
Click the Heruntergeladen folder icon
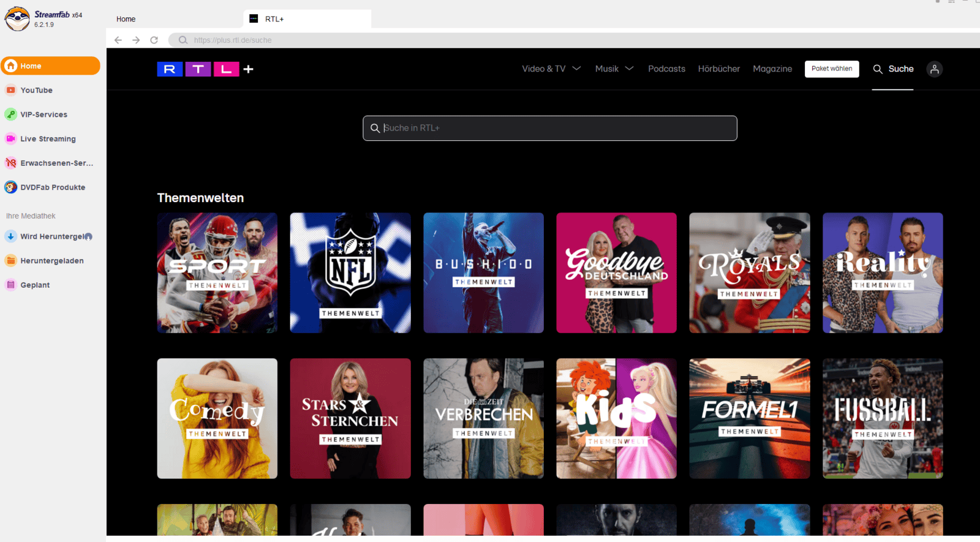(x=10, y=260)
